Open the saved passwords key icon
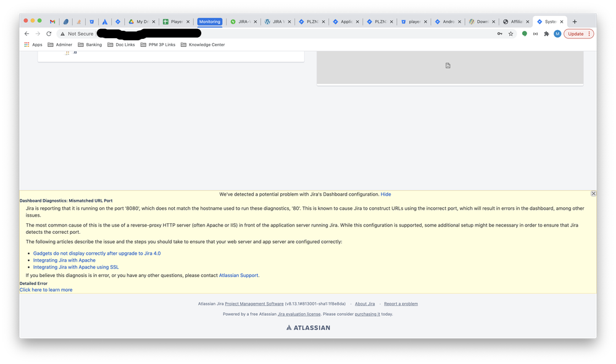The width and height of the screenshot is (616, 364). (x=500, y=34)
